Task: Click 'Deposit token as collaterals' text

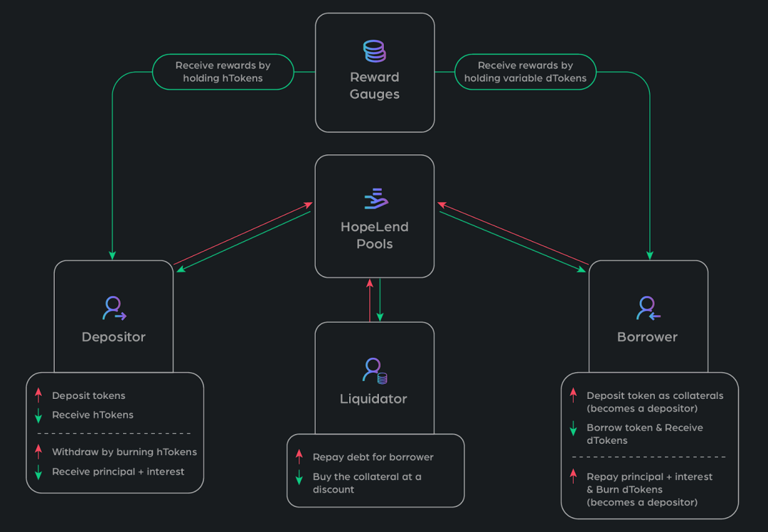Action: pos(655,395)
